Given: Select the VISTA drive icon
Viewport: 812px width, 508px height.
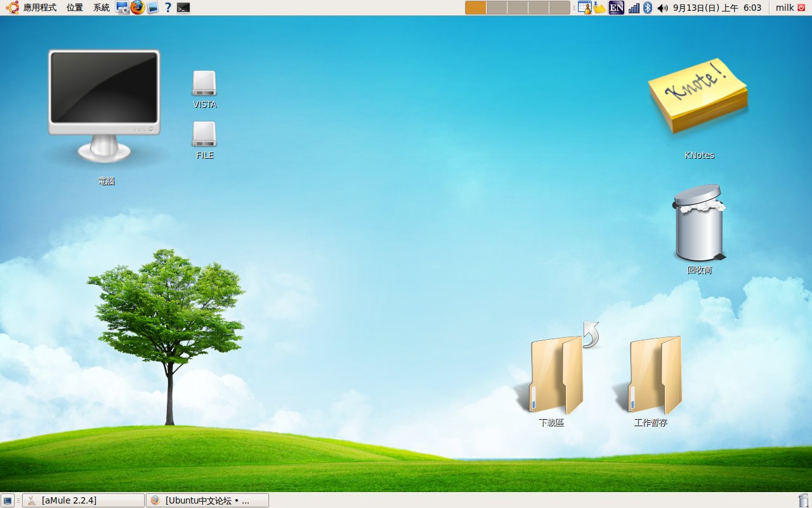Looking at the screenshot, I should (204, 90).
